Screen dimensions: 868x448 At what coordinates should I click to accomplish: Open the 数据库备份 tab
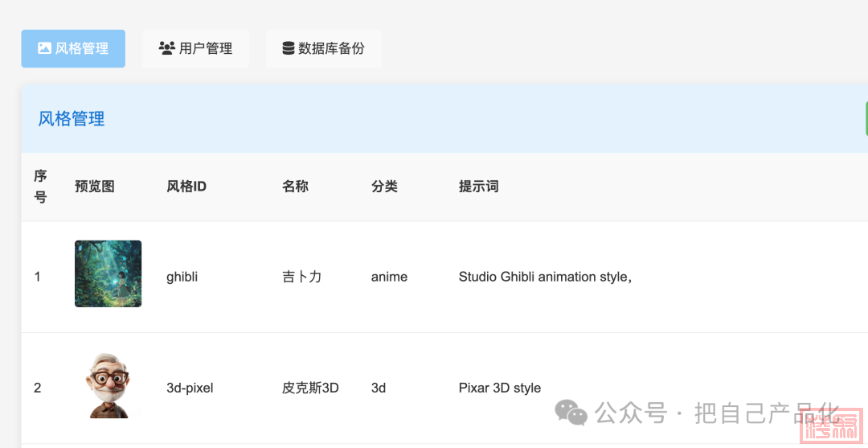click(x=324, y=48)
